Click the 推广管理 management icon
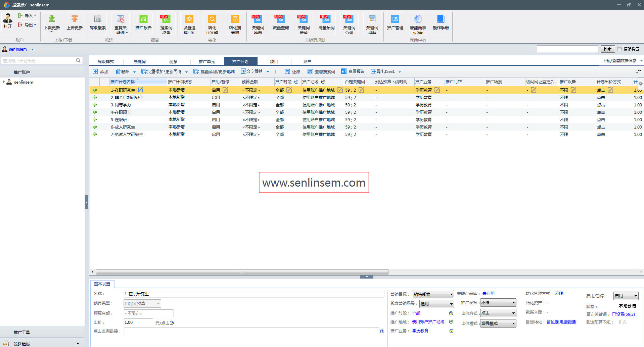The width and height of the screenshot is (644, 347). 395,19
